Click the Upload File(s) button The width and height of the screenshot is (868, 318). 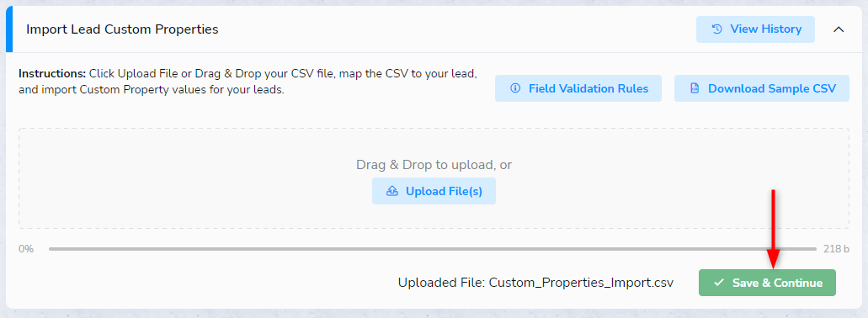click(434, 191)
